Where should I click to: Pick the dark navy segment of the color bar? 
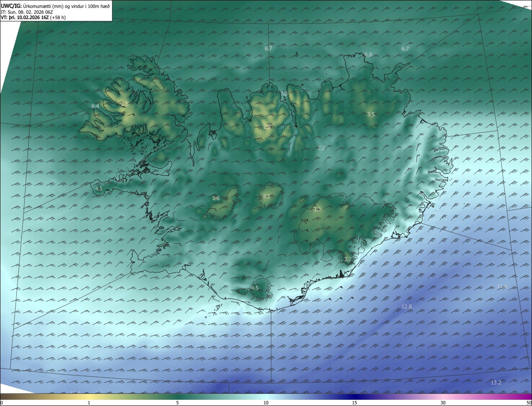[x=355, y=396]
